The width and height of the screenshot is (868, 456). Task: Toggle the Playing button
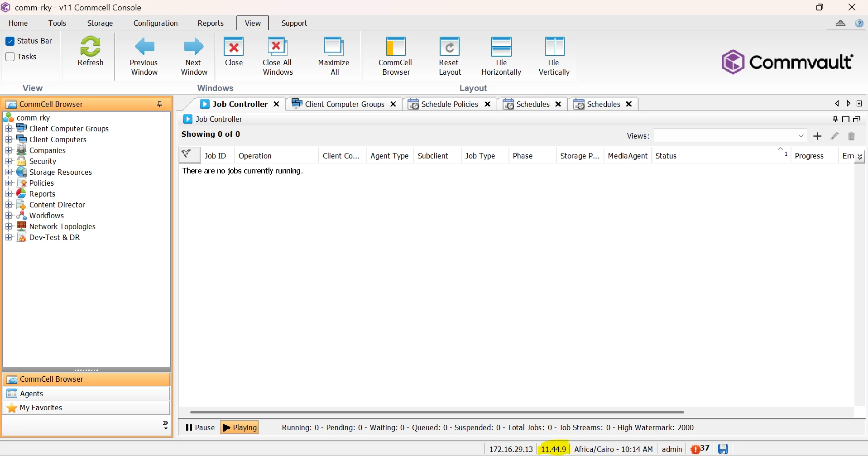pos(240,427)
